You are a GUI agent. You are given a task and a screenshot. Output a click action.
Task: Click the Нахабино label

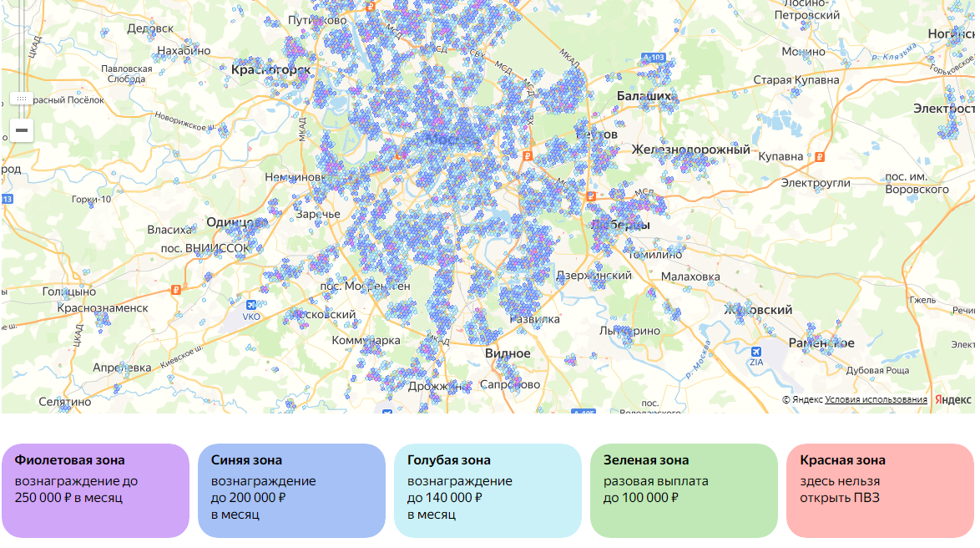(x=184, y=51)
